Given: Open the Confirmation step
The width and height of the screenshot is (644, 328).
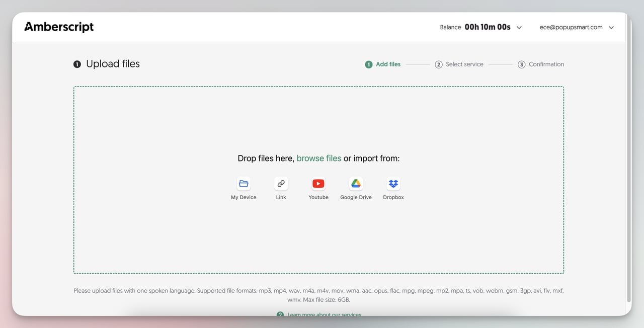Looking at the screenshot, I should point(541,64).
